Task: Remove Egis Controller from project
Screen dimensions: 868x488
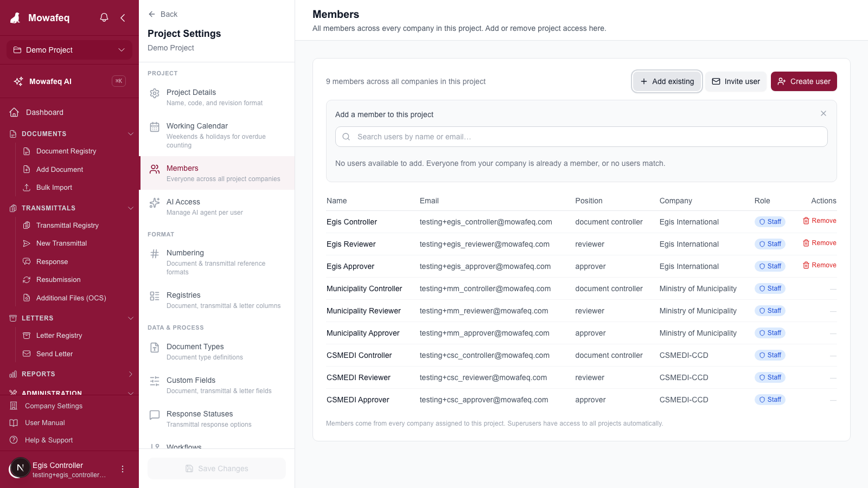Action: [x=820, y=221]
